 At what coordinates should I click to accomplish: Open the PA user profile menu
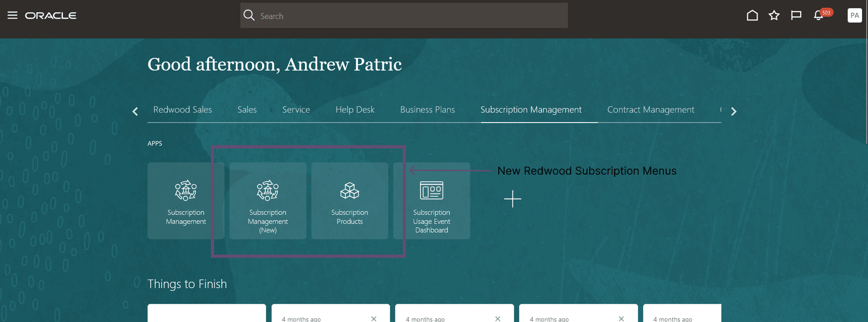(x=854, y=15)
